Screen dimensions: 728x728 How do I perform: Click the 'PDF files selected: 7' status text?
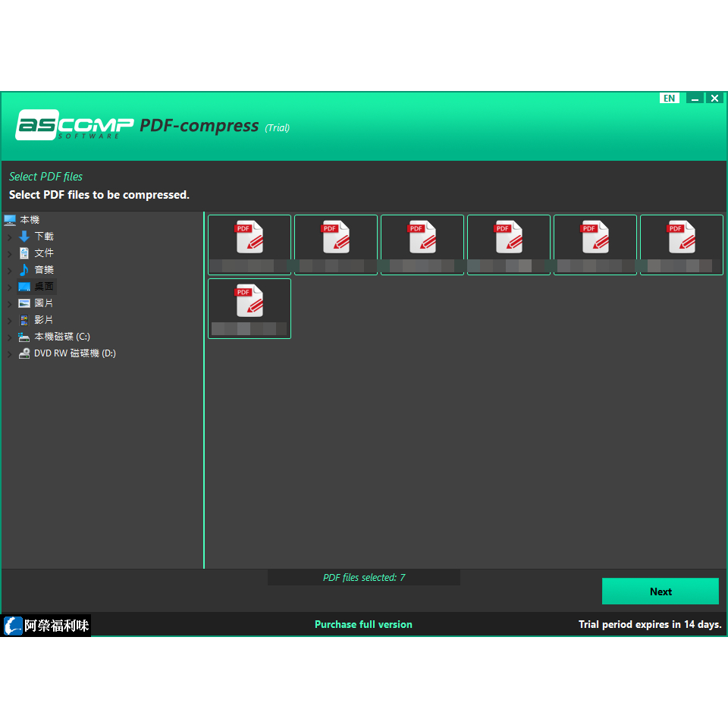pos(364,578)
